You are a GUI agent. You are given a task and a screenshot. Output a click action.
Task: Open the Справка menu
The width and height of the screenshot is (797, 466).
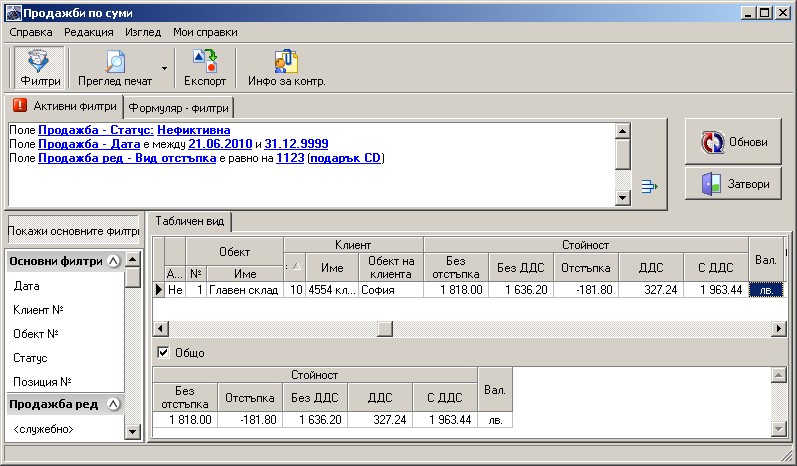[x=30, y=33]
